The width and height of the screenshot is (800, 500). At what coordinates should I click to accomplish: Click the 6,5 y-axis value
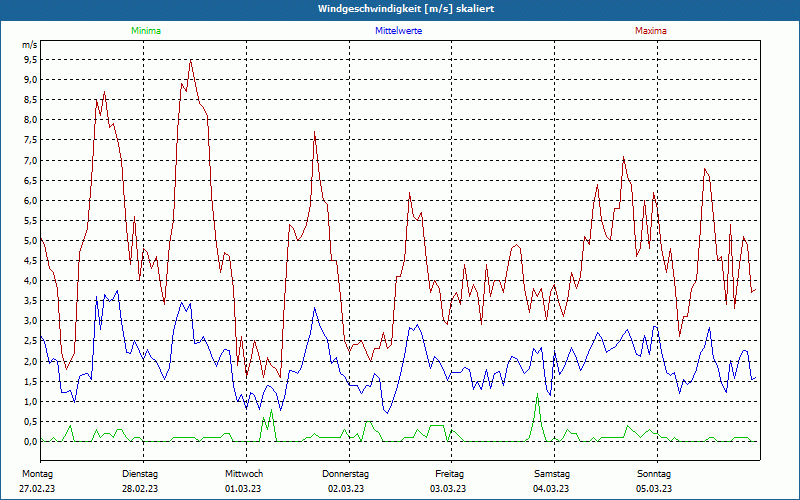click(x=31, y=181)
